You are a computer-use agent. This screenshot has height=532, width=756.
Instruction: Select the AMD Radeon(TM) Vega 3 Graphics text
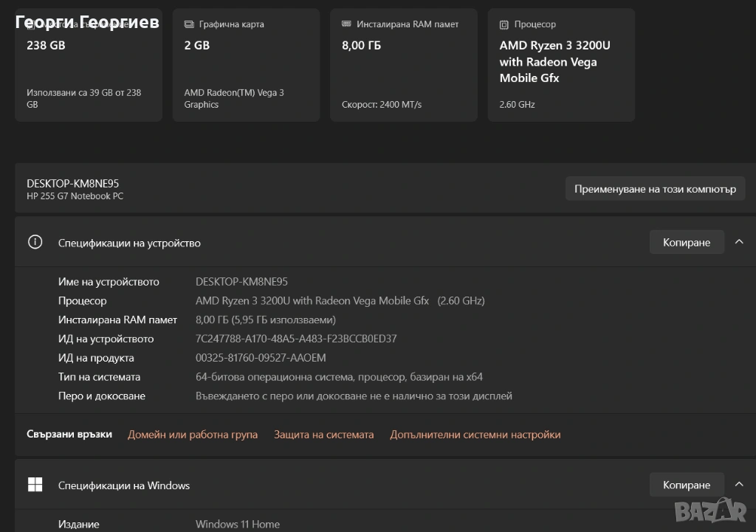(233, 98)
